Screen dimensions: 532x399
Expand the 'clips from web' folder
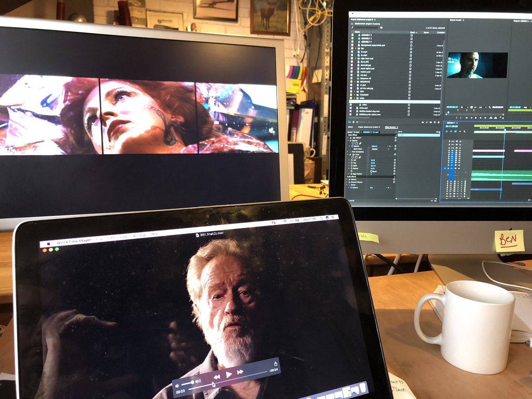click(355, 59)
